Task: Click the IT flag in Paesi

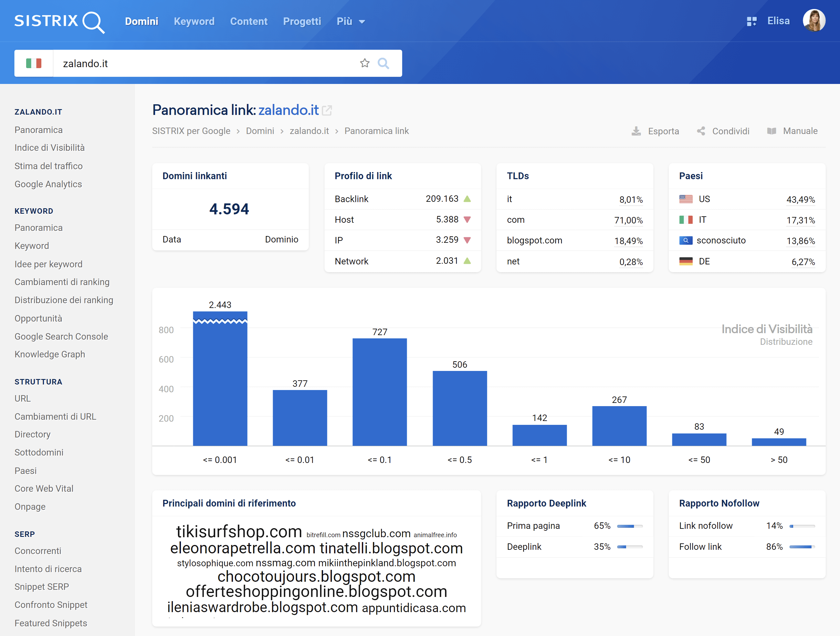Action: click(686, 220)
